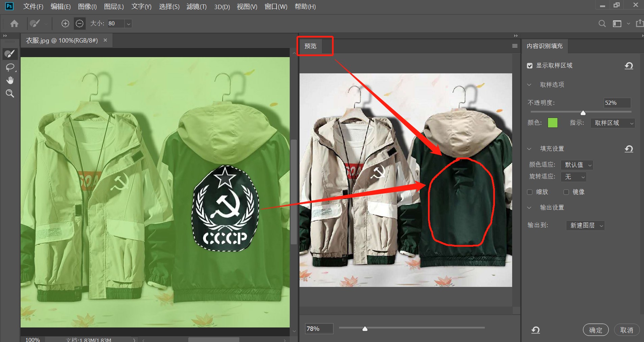Select the Lasso tool

10,67
